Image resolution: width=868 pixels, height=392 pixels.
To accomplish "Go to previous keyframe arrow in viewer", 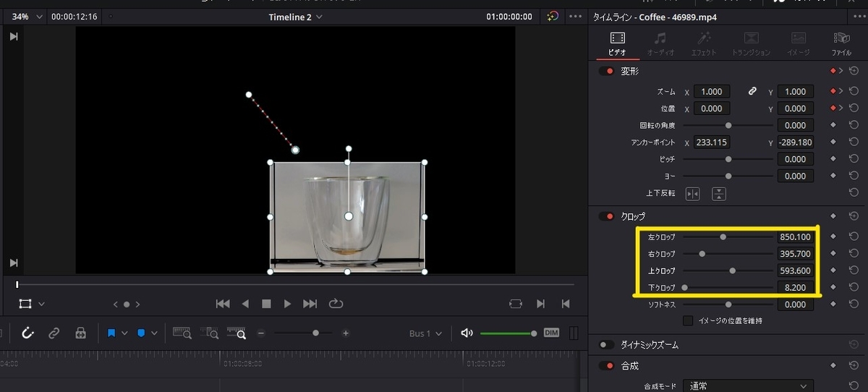I will (115, 304).
